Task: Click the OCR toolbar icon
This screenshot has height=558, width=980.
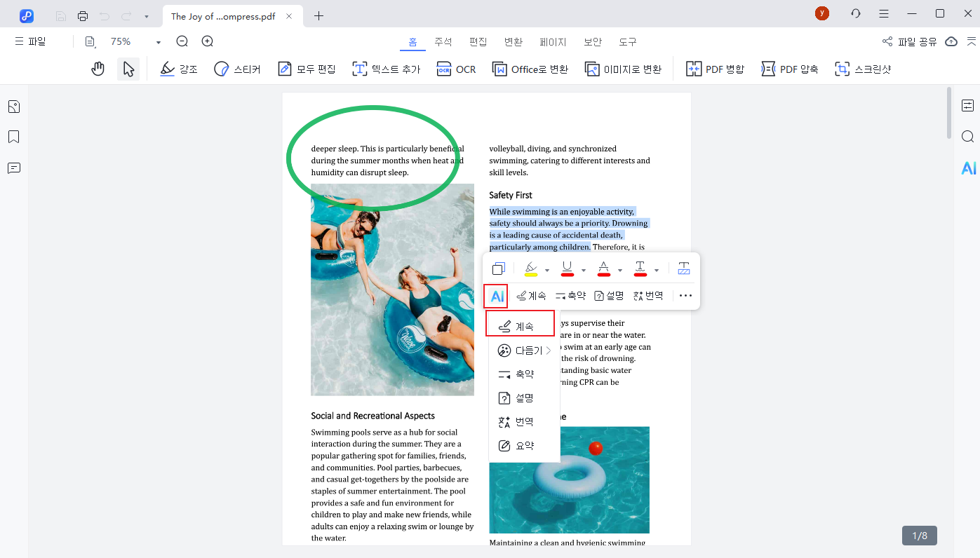Action: [456, 69]
